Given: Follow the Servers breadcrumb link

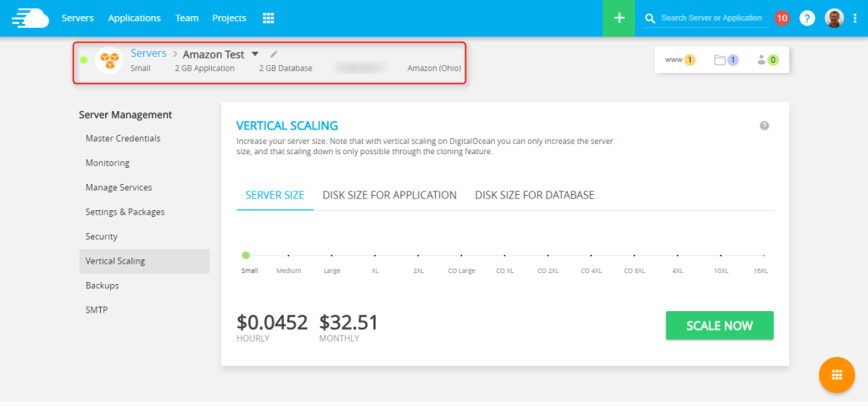Looking at the screenshot, I should (148, 53).
